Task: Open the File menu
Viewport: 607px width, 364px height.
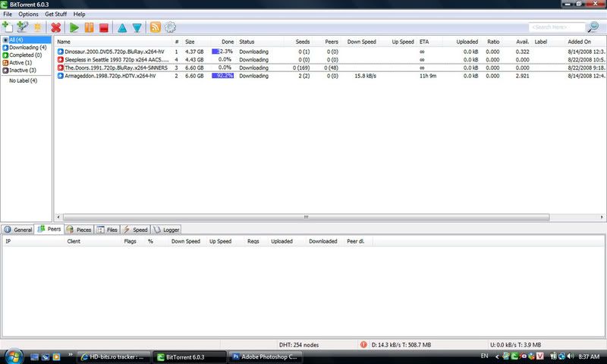Action: pos(8,14)
